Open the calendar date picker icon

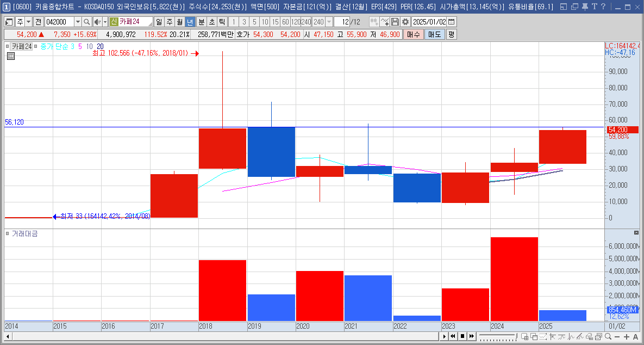click(452, 22)
